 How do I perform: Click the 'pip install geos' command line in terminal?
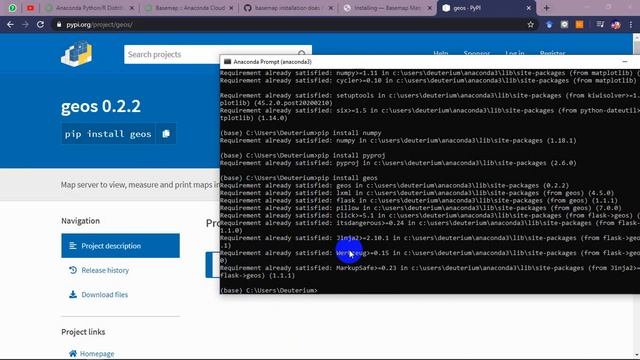(299, 178)
